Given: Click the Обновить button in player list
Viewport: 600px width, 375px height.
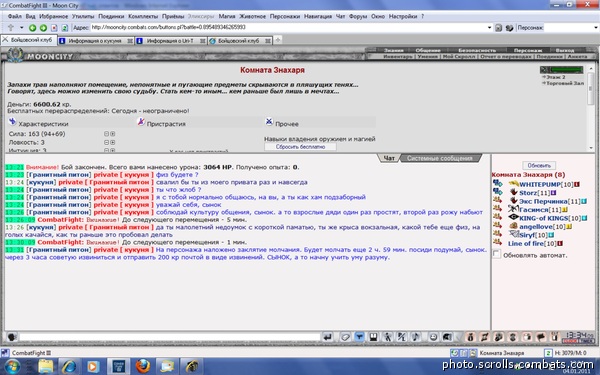Looking at the screenshot, I should (539, 166).
